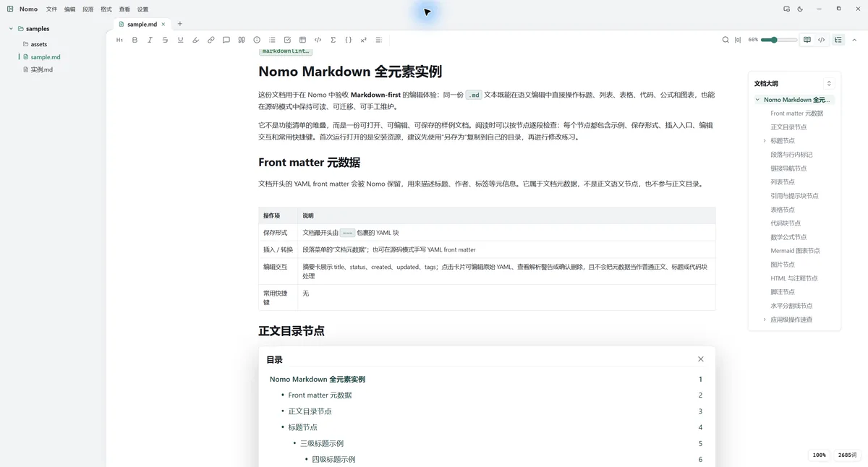The image size is (868, 467).
Task: Insert a hyperlink
Action: pos(211,40)
